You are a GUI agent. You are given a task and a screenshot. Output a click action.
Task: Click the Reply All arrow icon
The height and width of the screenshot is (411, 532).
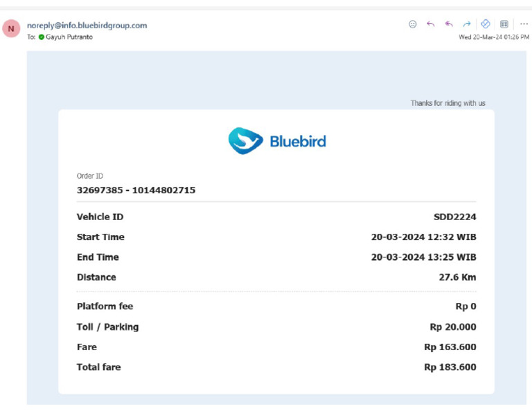pos(449,24)
